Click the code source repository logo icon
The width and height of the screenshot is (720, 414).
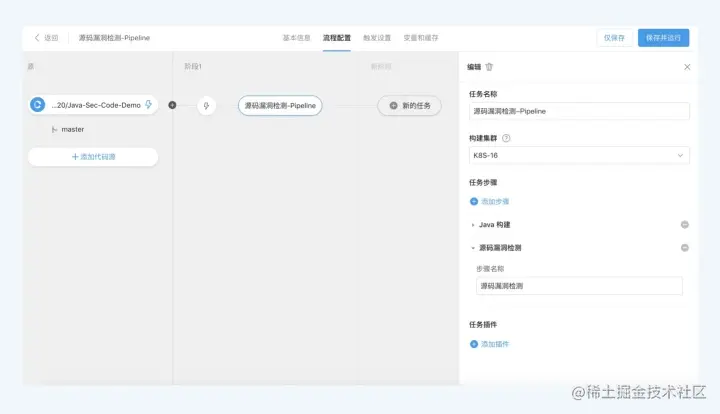38,105
